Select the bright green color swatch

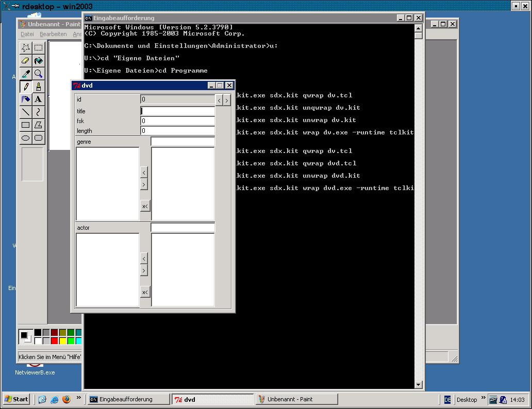click(x=71, y=340)
